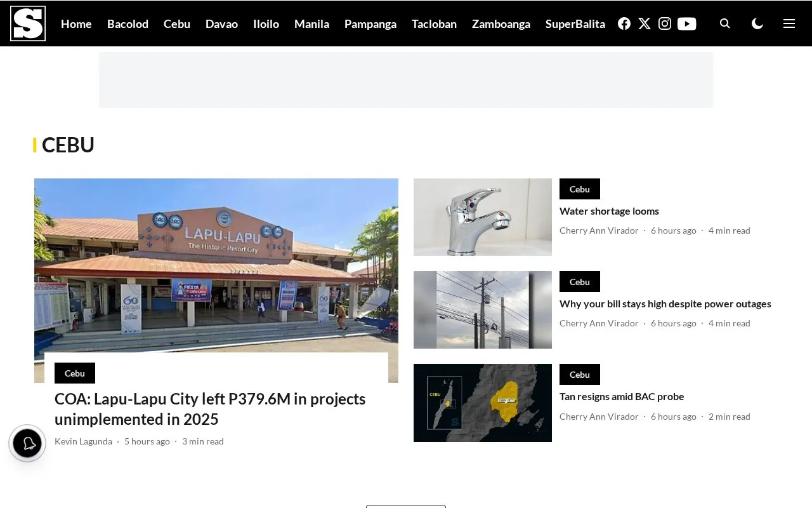Screen dimensions: 812x508
Task: Open the Facebook page icon
Action: pos(624,23)
